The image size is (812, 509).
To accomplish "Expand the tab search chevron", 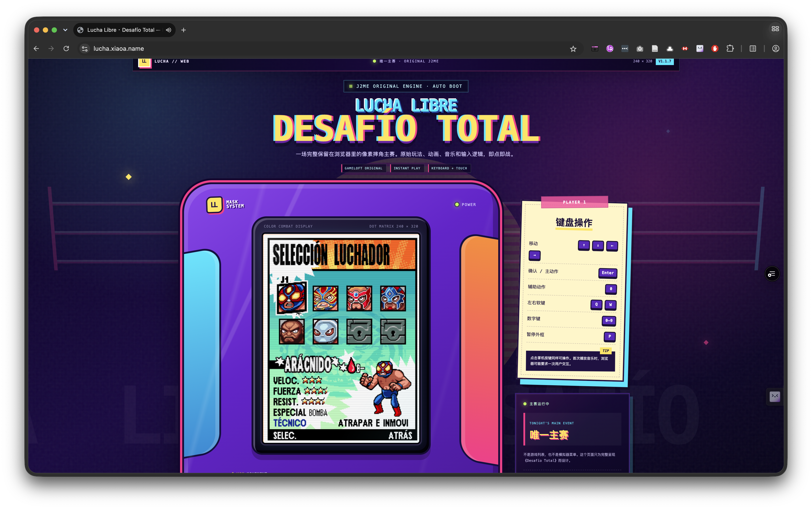I will coord(65,30).
